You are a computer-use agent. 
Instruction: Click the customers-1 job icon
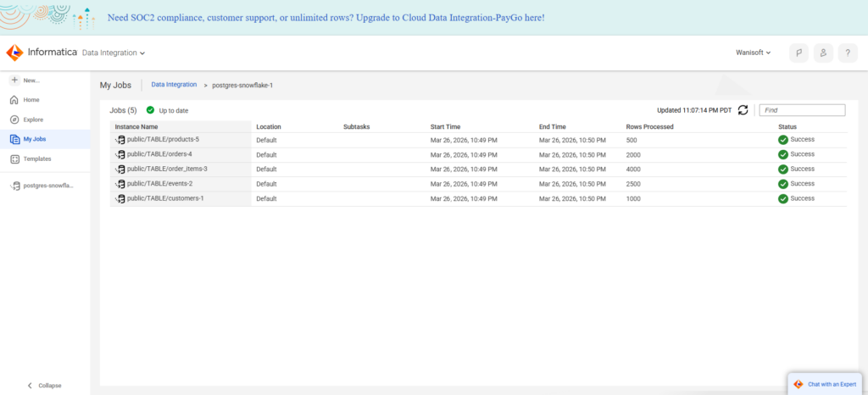click(x=120, y=198)
